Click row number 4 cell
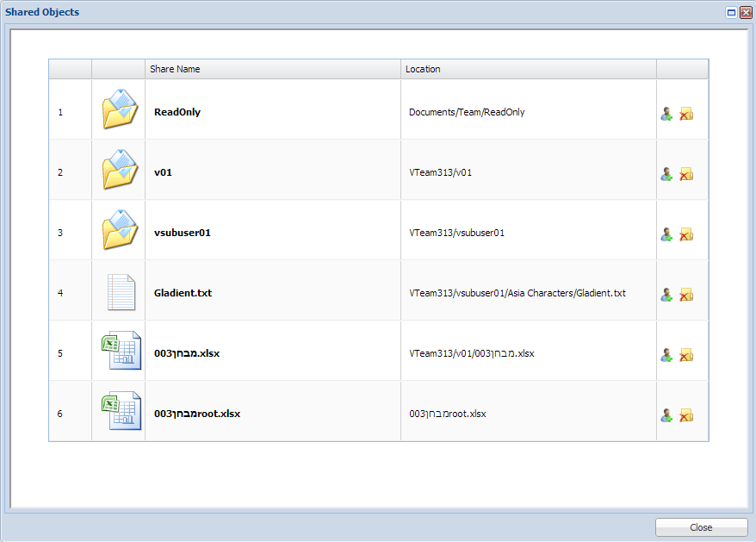The width and height of the screenshot is (756, 542). click(70, 290)
